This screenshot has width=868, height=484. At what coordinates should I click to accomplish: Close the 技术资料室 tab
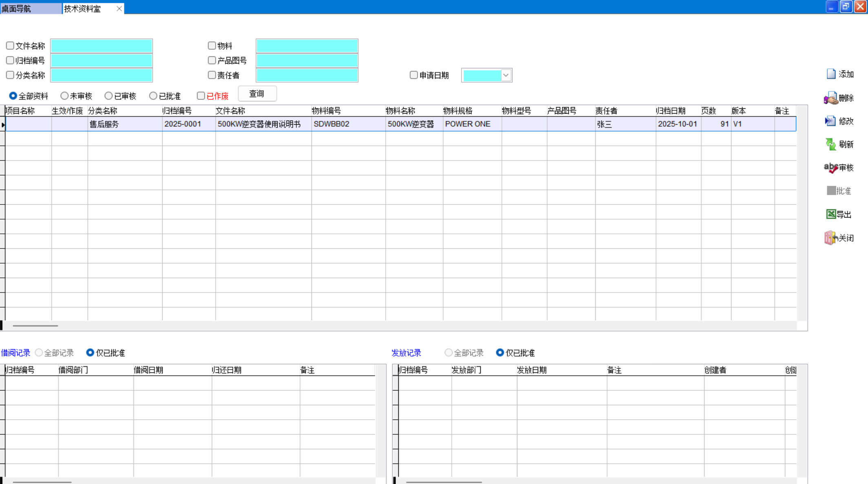click(x=119, y=9)
